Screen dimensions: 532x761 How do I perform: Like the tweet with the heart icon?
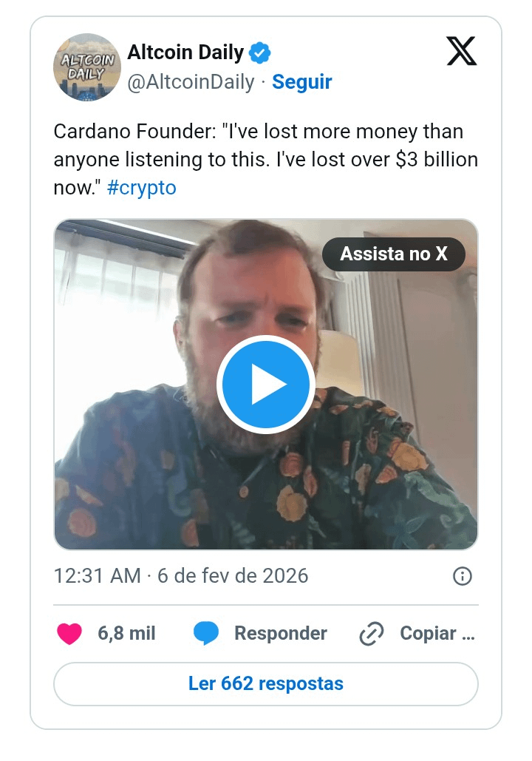click(x=69, y=634)
